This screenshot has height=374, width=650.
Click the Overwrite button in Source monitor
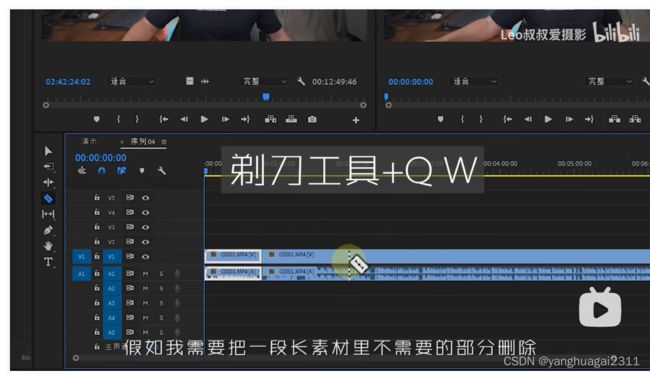click(x=291, y=119)
